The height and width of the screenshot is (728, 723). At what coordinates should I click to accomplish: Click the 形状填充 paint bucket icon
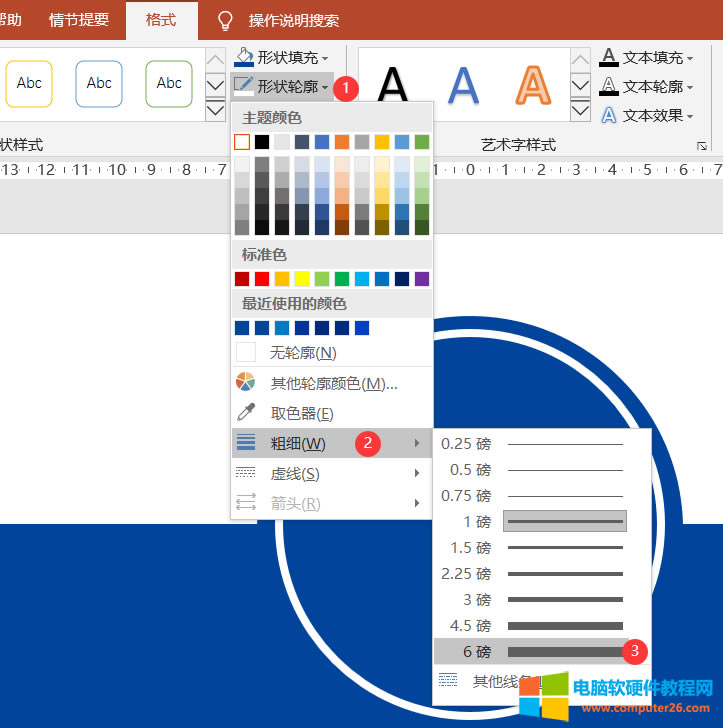click(243, 57)
